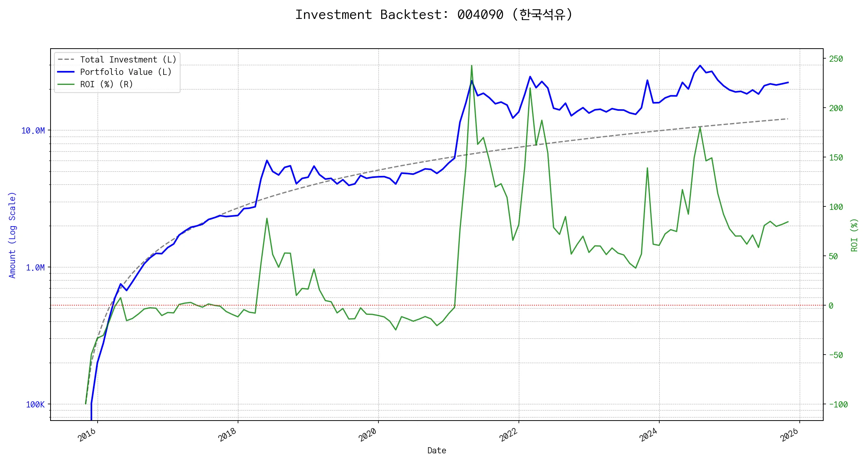Click the 1.0M left axis label

pos(35,267)
